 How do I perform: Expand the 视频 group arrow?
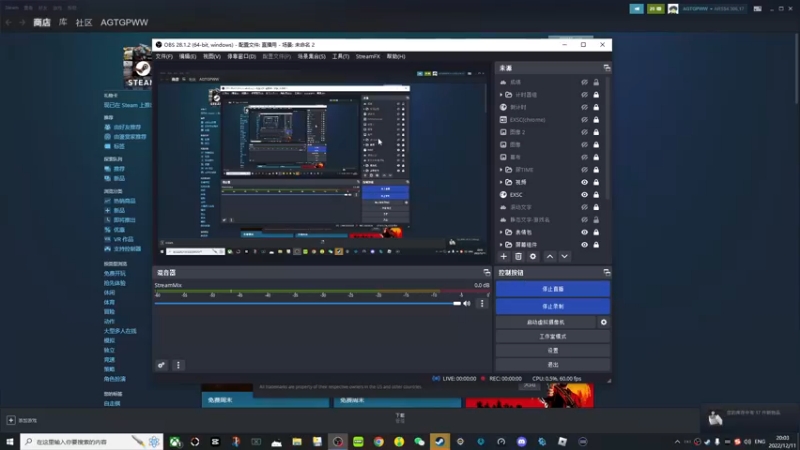501,182
